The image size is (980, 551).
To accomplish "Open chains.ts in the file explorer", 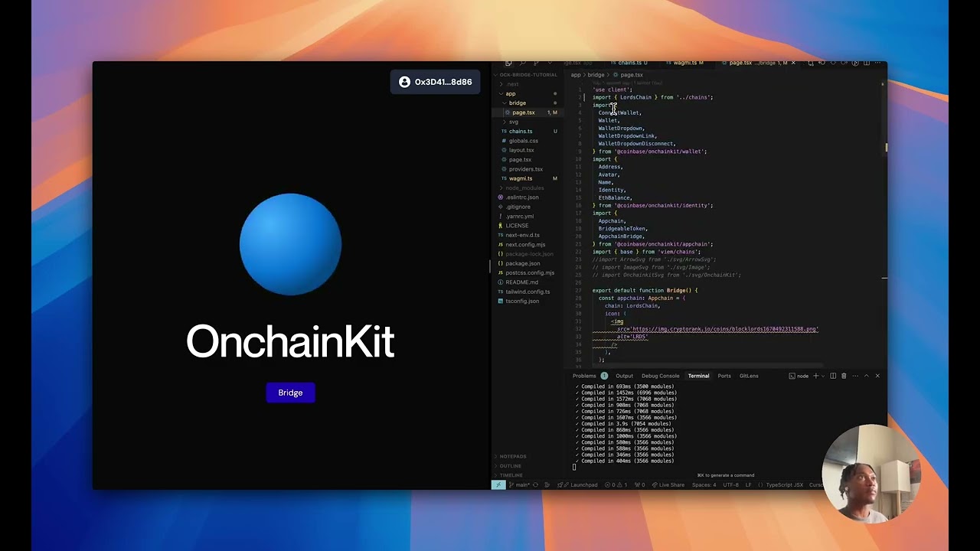I will [x=521, y=131].
